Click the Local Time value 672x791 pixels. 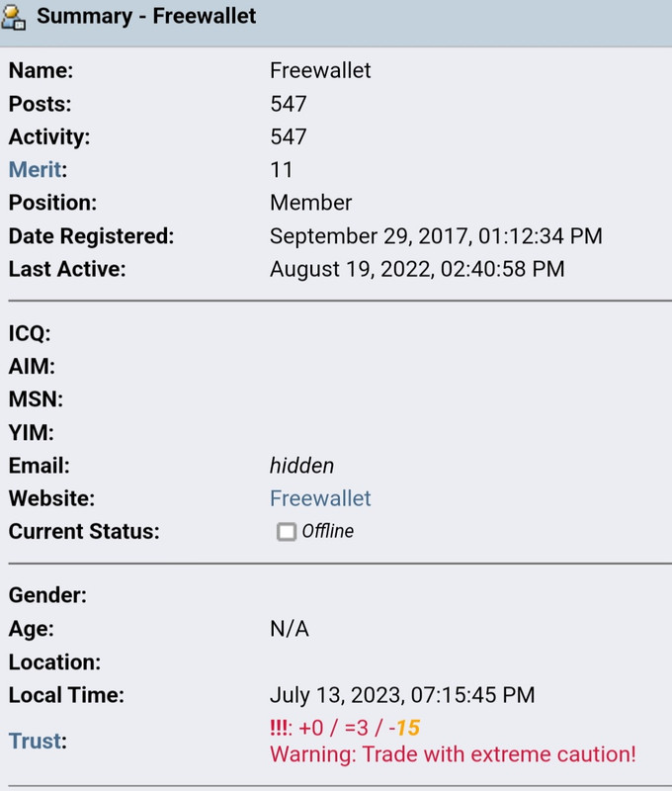(x=402, y=695)
